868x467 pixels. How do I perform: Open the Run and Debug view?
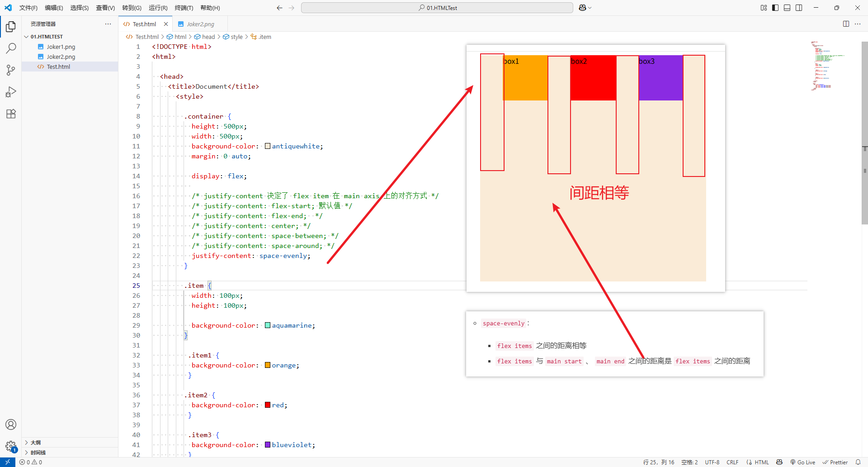(x=11, y=92)
